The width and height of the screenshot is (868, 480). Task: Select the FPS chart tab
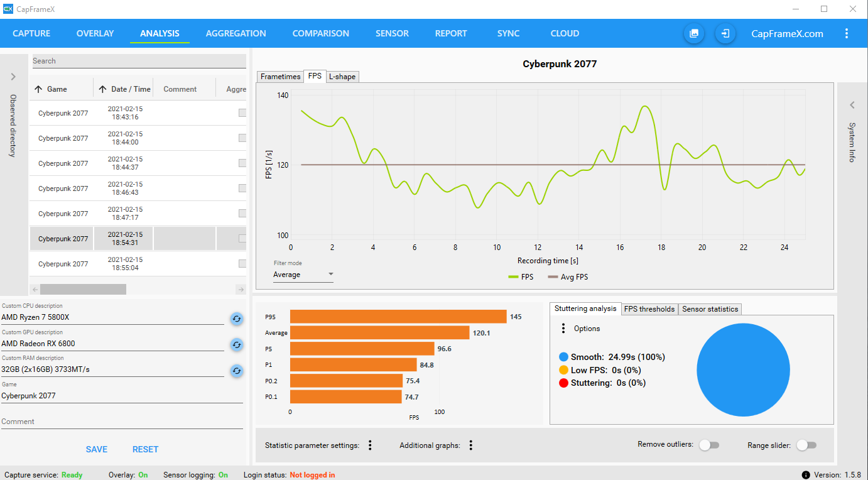coord(315,76)
